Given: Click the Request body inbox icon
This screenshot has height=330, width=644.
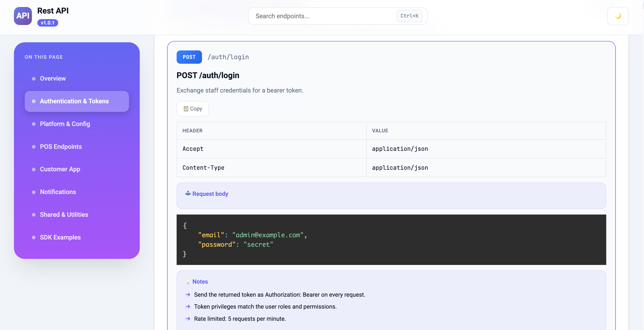Looking at the screenshot, I should coord(188,194).
